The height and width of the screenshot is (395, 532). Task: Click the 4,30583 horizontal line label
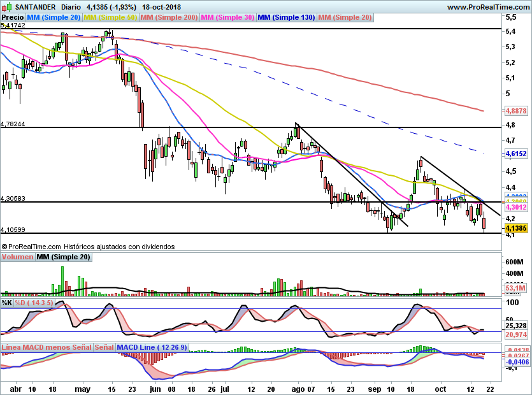tap(13, 199)
